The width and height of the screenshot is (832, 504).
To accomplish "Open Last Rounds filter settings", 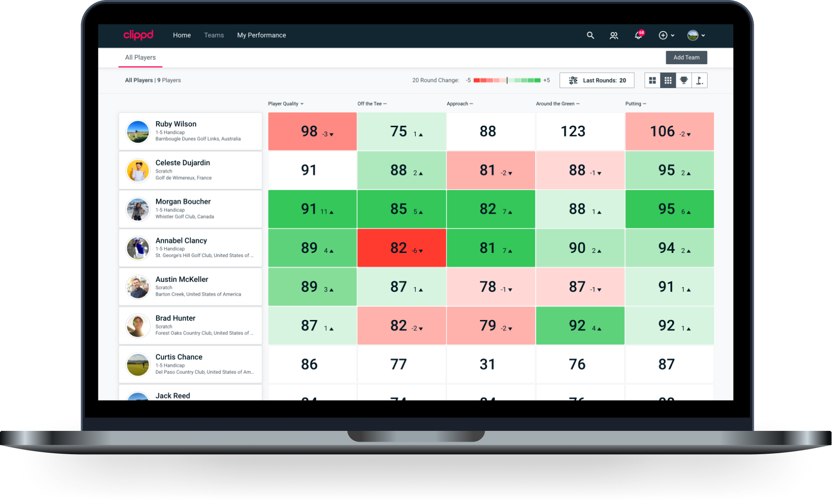I will [597, 81].
